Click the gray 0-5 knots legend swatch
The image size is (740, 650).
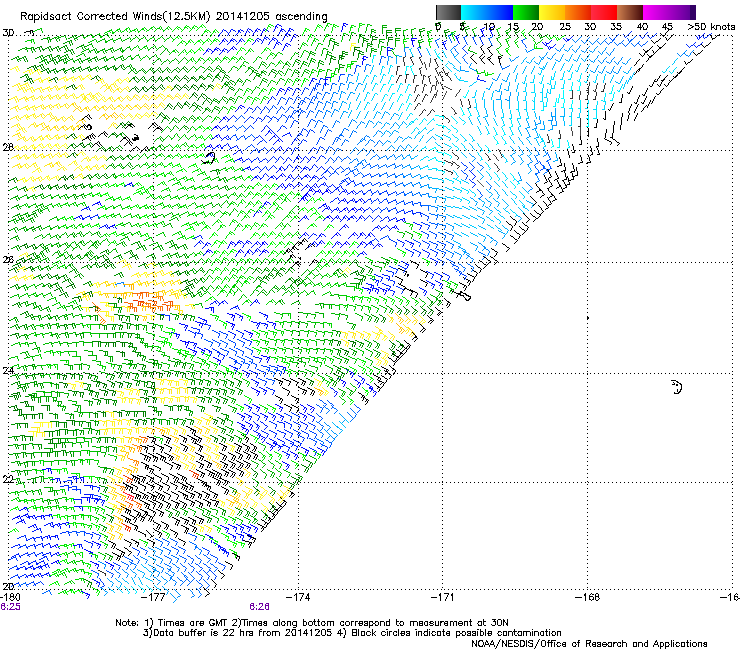pos(448,12)
